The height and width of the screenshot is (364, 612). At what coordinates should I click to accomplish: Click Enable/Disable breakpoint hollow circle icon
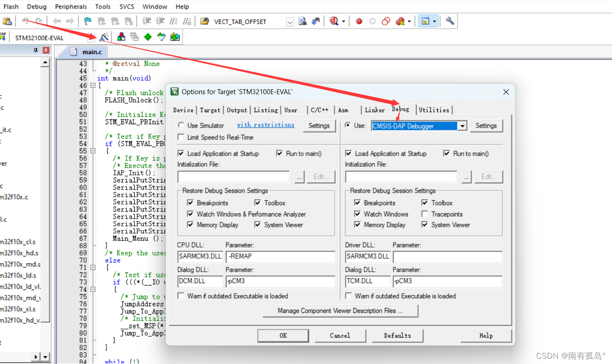click(372, 21)
